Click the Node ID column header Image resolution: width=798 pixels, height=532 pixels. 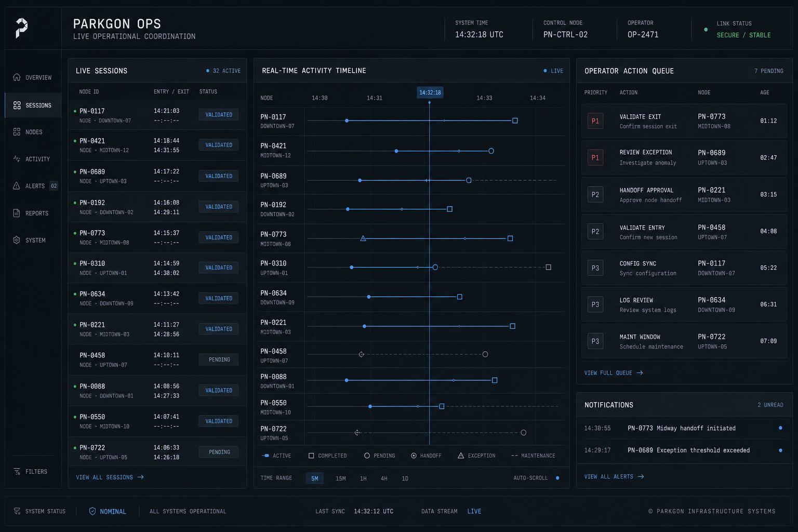pos(89,91)
